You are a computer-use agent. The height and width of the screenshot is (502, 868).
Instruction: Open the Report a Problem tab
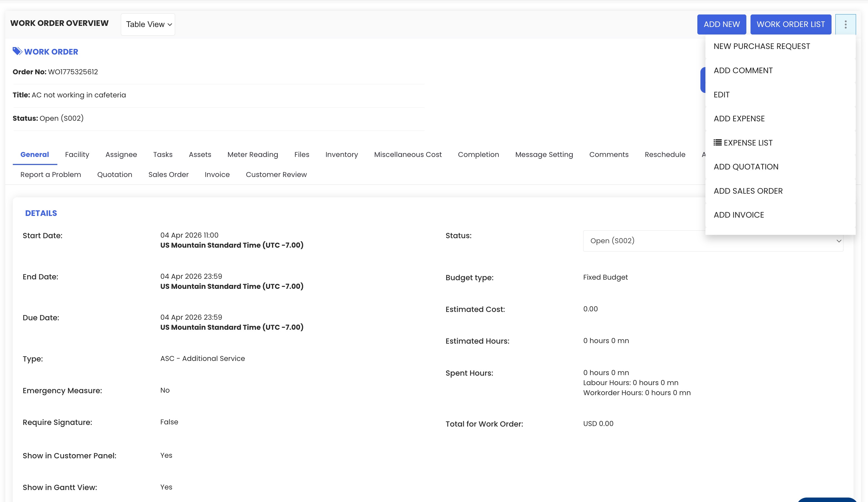[x=51, y=174]
